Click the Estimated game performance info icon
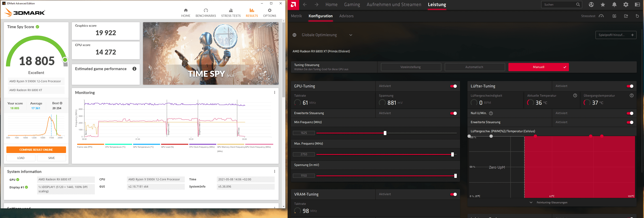The height and width of the screenshot is (218, 644). pyautogui.click(x=134, y=69)
